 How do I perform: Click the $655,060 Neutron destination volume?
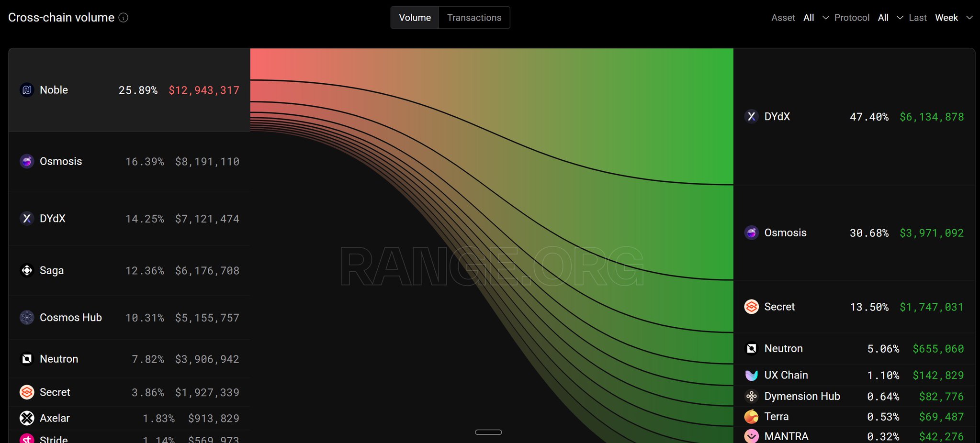point(938,349)
